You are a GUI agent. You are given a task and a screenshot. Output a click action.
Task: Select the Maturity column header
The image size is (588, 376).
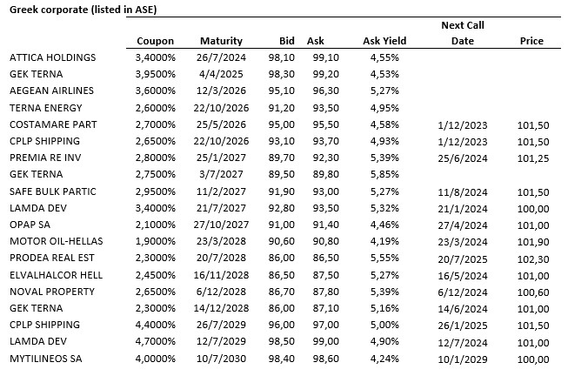click(221, 41)
